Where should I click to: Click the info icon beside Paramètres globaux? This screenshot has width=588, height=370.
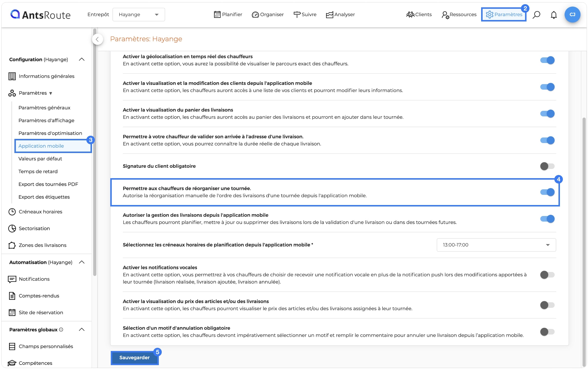(61, 329)
